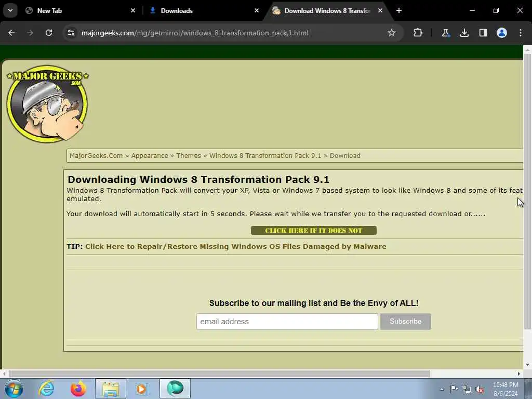Open a new tab with plus button
The height and width of the screenshot is (399, 532).
(x=399, y=10)
